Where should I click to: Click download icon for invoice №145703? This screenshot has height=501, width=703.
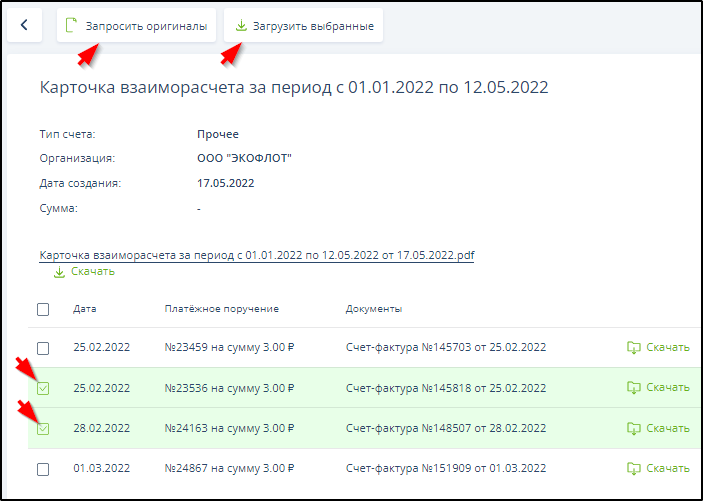click(632, 348)
